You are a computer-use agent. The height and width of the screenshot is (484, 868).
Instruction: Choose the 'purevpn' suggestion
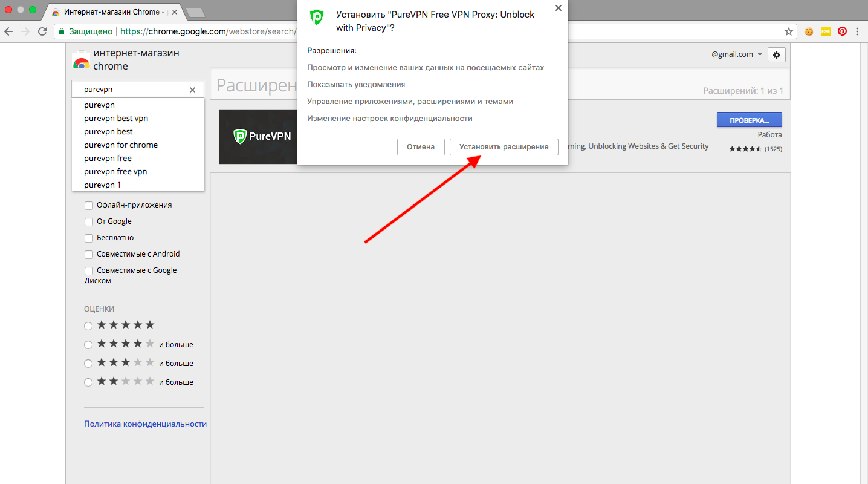(x=138, y=105)
